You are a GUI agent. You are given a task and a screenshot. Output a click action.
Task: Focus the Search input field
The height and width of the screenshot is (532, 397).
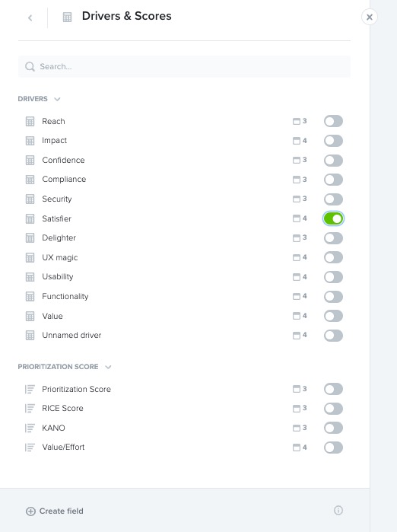(x=184, y=66)
